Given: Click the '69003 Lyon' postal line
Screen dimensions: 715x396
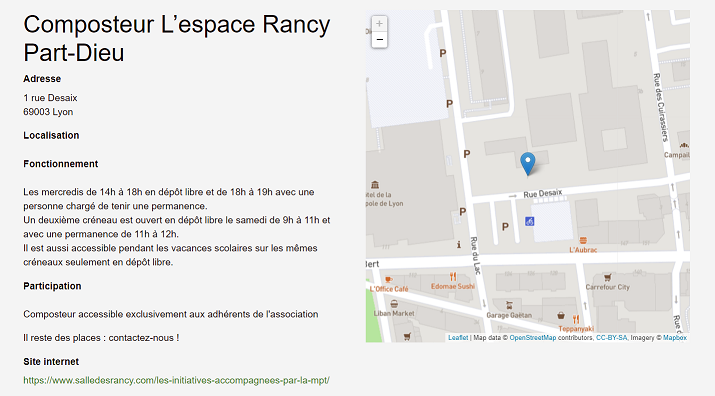Looking at the screenshot, I should tap(48, 112).
